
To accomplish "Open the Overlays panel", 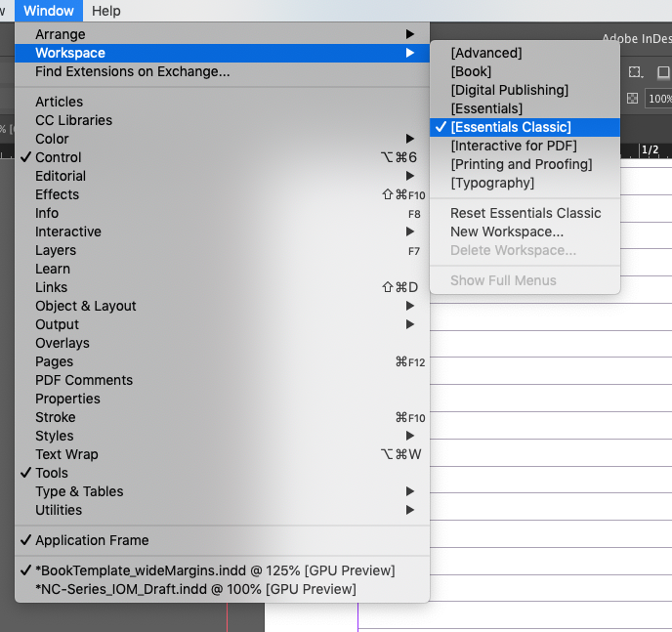I will [x=222, y=343].
